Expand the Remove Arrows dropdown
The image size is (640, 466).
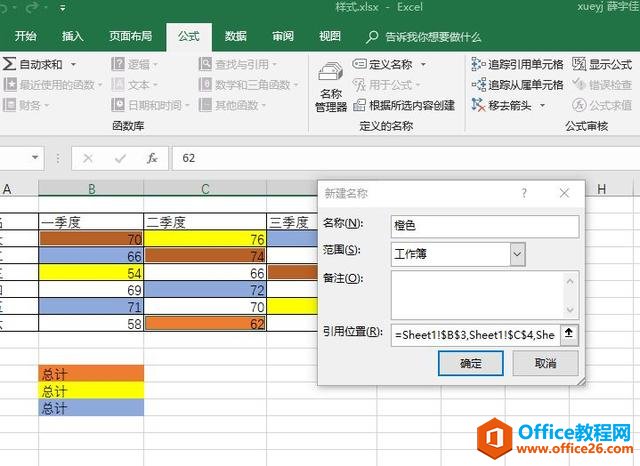pyautogui.click(x=543, y=105)
